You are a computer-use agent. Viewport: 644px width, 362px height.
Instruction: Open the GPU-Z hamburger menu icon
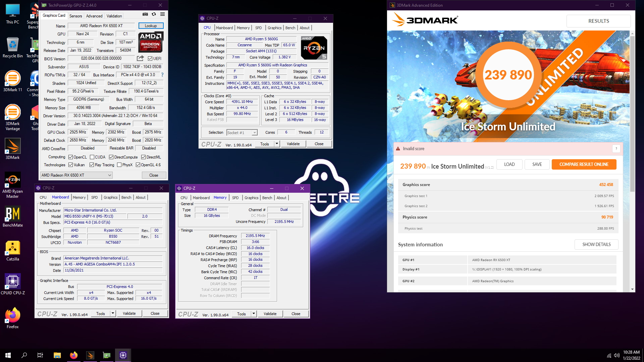pyautogui.click(x=162, y=14)
